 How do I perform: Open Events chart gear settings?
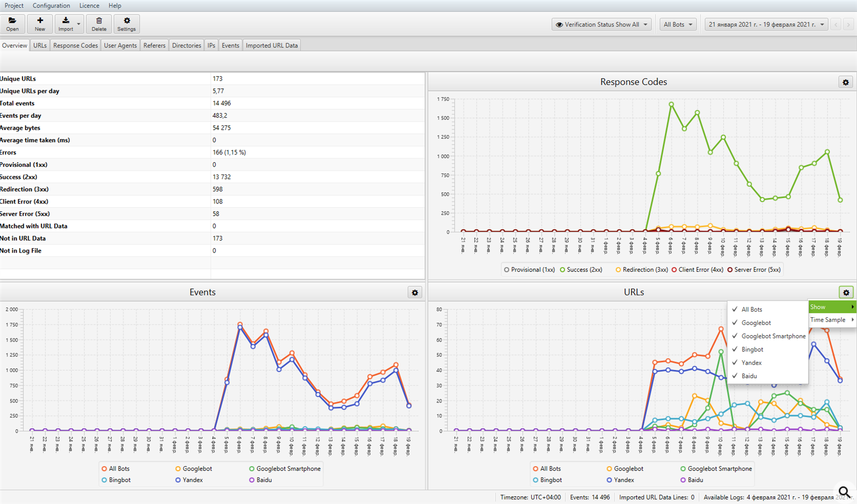coord(415,292)
